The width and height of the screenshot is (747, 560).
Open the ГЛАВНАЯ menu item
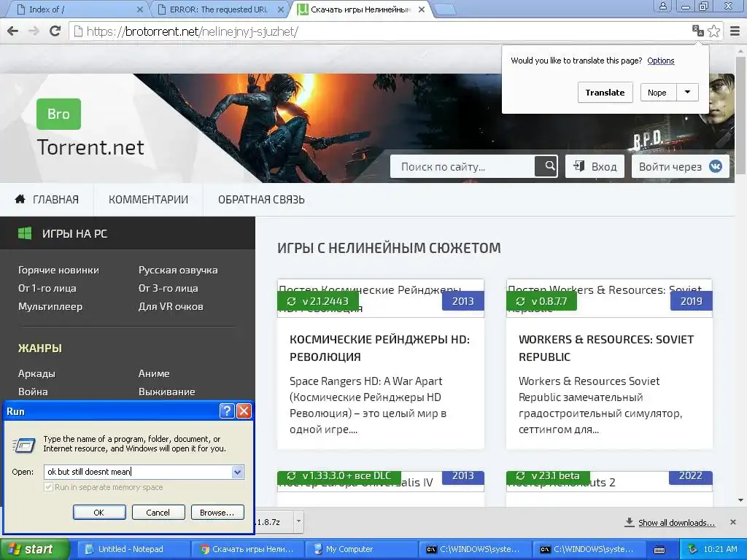tap(47, 200)
